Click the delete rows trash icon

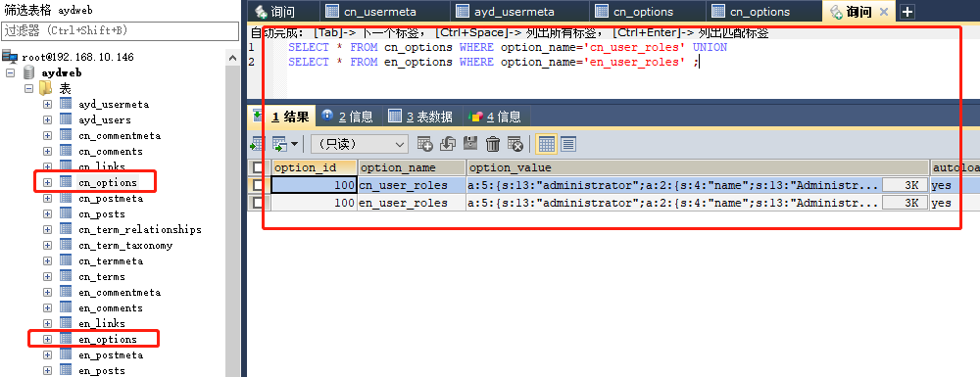(x=493, y=144)
